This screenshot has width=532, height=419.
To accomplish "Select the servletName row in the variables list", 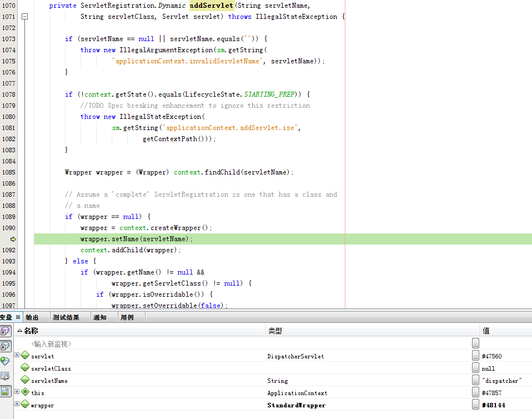I will click(273, 380).
